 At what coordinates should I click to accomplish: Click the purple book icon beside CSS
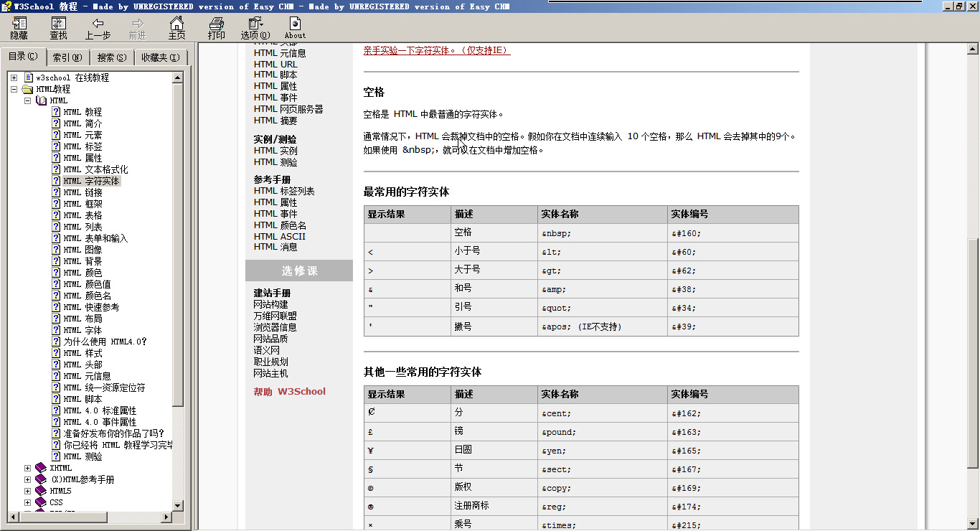(x=41, y=502)
